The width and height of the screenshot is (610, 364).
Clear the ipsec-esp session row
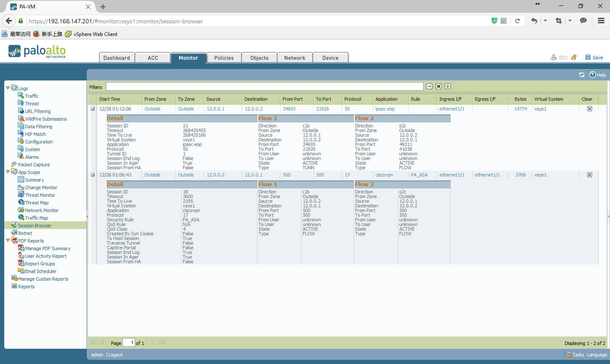tap(589, 109)
